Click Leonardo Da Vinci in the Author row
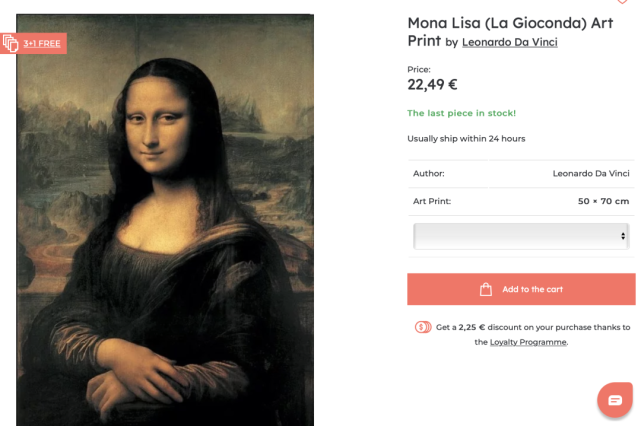641x426 pixels. pyautogui.click(x=591, y=173)
